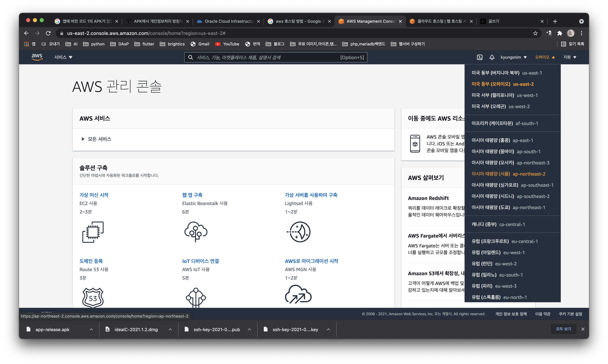
Task: Click the notifications bell icon
Action: [x=492, y=57]
